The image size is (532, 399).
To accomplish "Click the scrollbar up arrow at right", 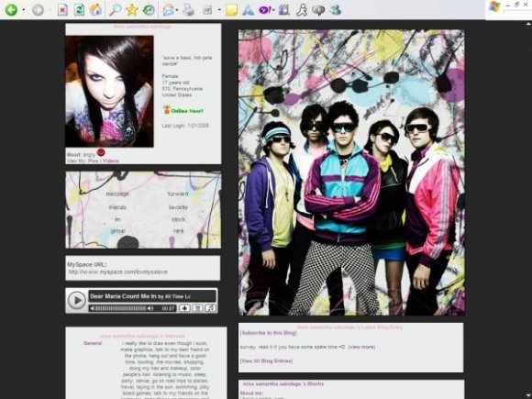I will pos(528,24).
